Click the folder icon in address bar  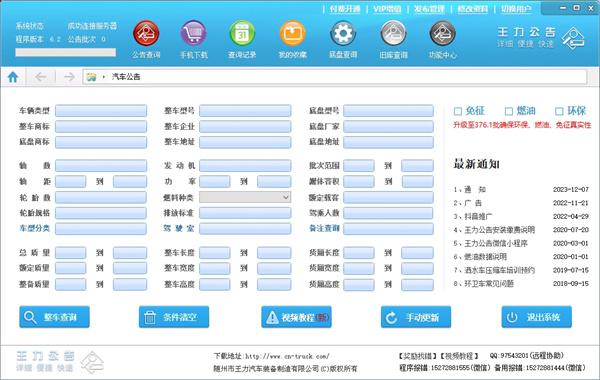pyautogui.click(x=91, y=77)
